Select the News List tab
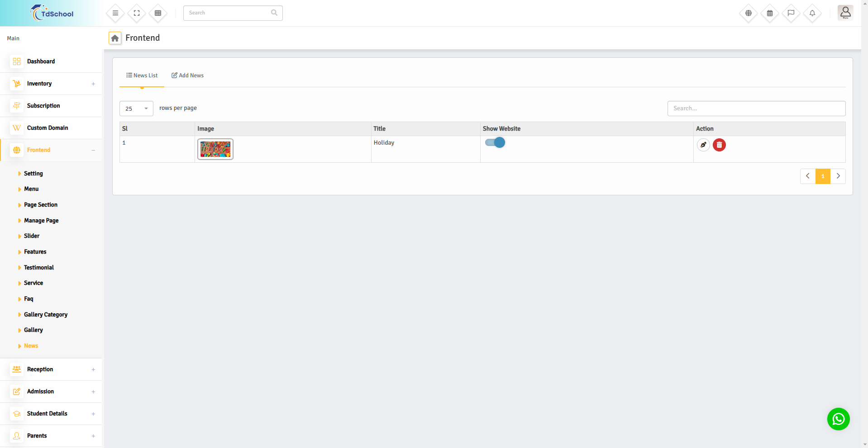Viewport: 868px width, 448px height. [x=142, y=75]
